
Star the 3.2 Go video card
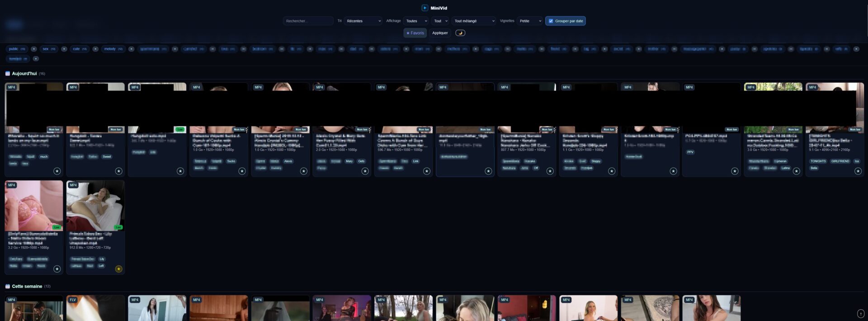57,269
